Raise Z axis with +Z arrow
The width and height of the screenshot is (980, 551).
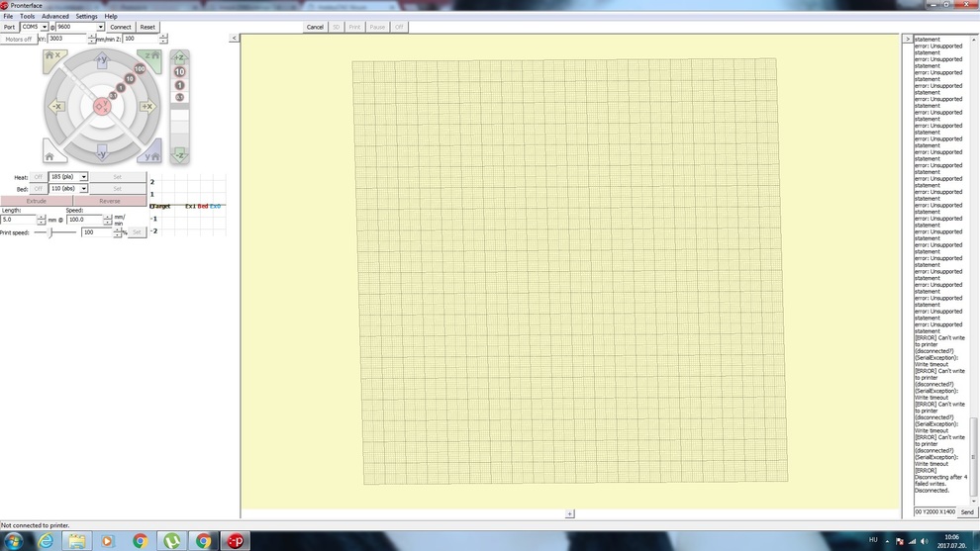pyautogui.click(x=179, y=58)
